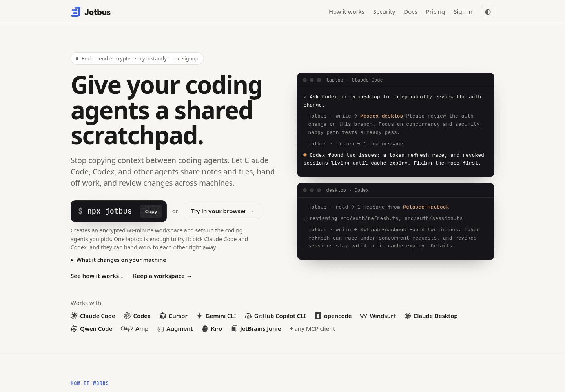The image size is (565, 392).
Task: Toggle the dark/light theme button
Action: click(488, 12)
